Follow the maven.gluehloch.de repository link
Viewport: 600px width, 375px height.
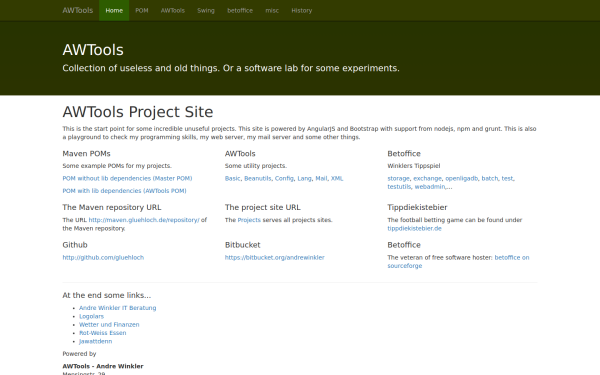[144, 220]
